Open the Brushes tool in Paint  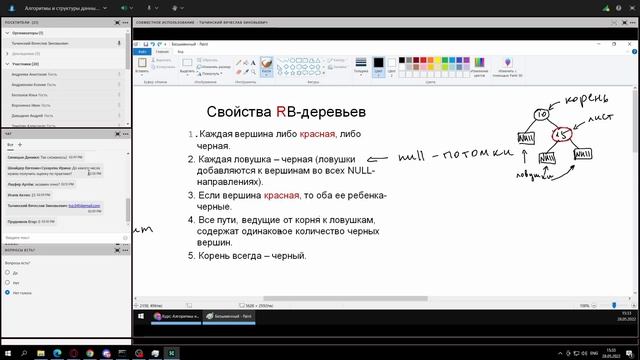(266, 66)
